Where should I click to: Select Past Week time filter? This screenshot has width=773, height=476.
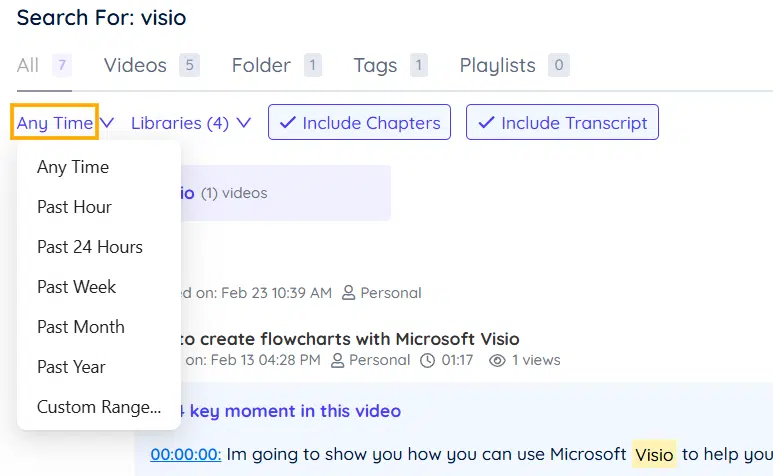click(x=76, y=287)
